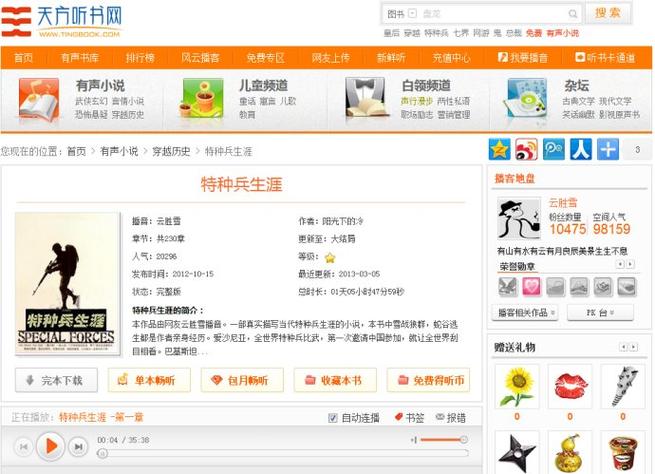This screenshot has height=474, width=655.
Task: Go to 充值中心 in navigation bar
Action: coord(452,58)
